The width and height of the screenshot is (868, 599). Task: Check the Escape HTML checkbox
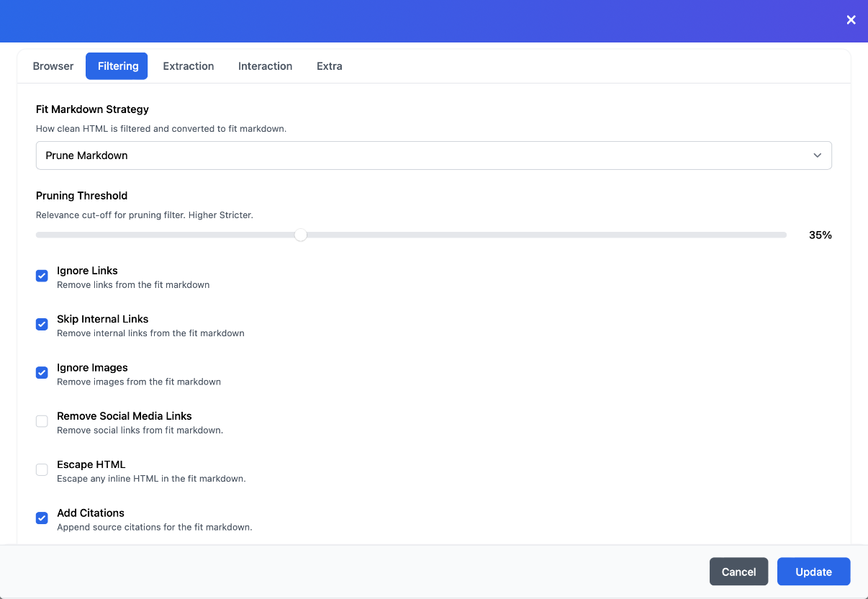[x=42, y=469]
